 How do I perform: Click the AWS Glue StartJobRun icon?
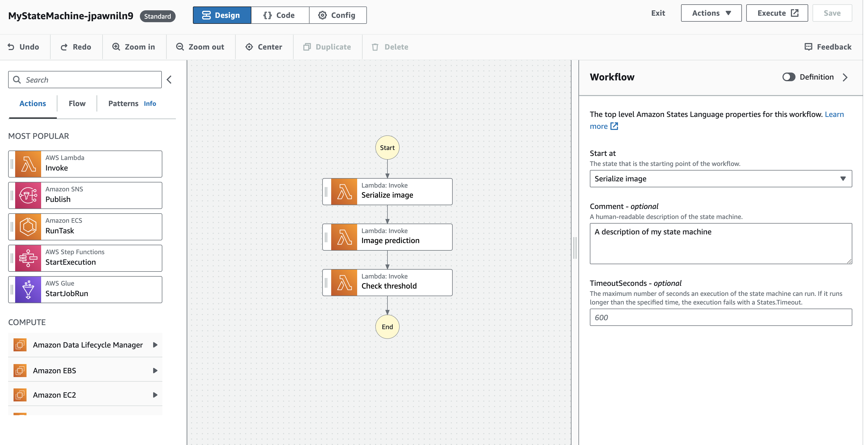[x=28, y=290]
